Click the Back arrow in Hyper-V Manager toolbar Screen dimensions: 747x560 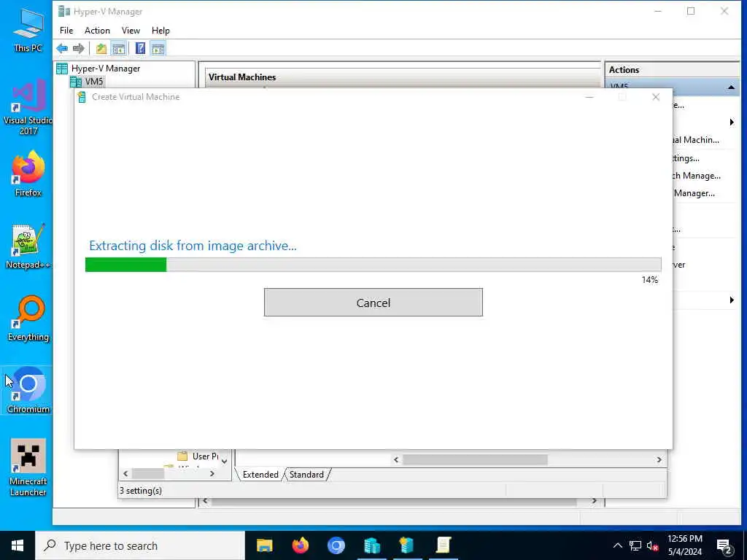(62, 49)
